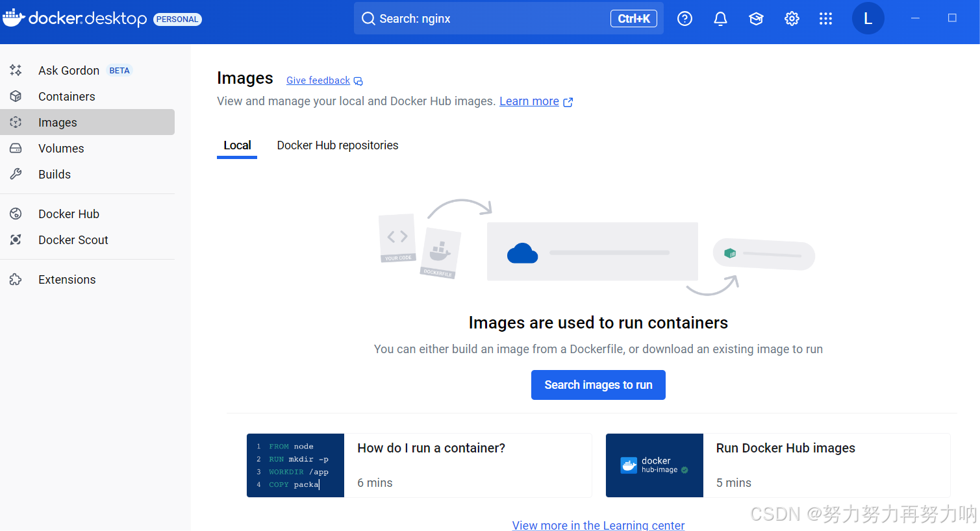
Task: Click the Extensions puzzle icon in sidebar
Action: [16, 279]
